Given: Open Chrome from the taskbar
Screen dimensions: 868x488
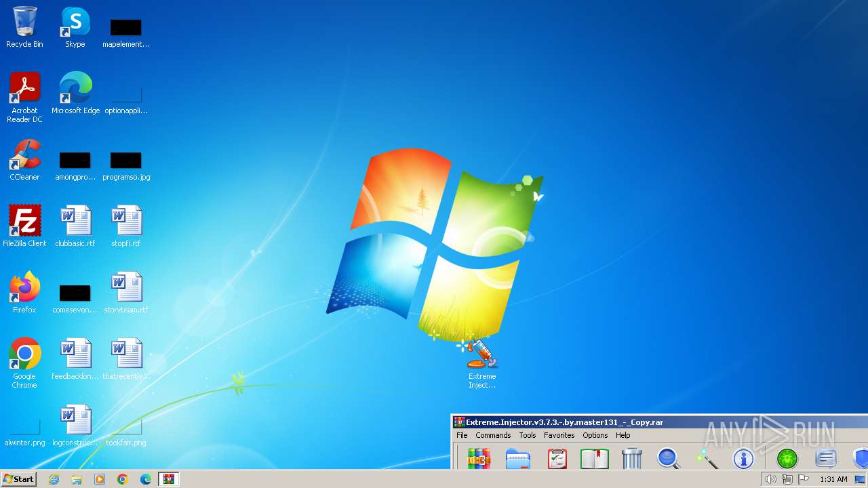Looking at the screenshot, I should [123, 479].
